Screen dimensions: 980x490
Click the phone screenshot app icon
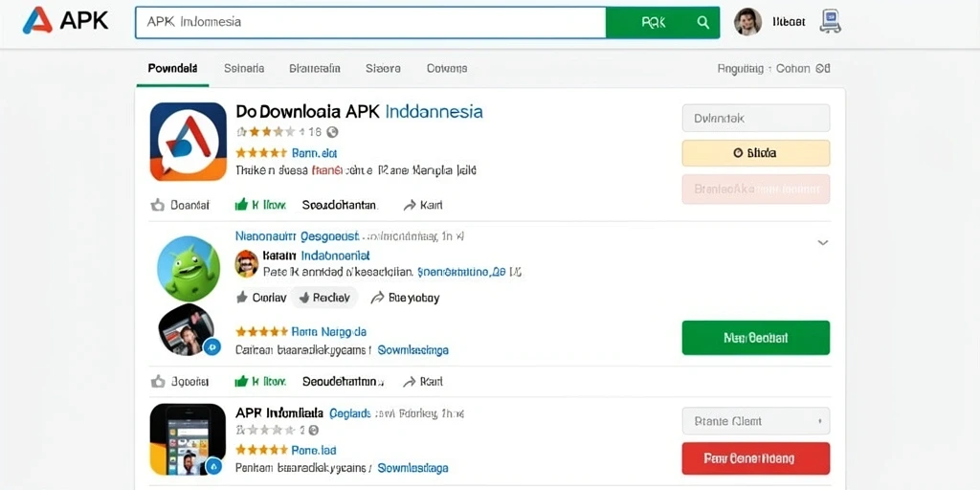[x=189, y=439]
